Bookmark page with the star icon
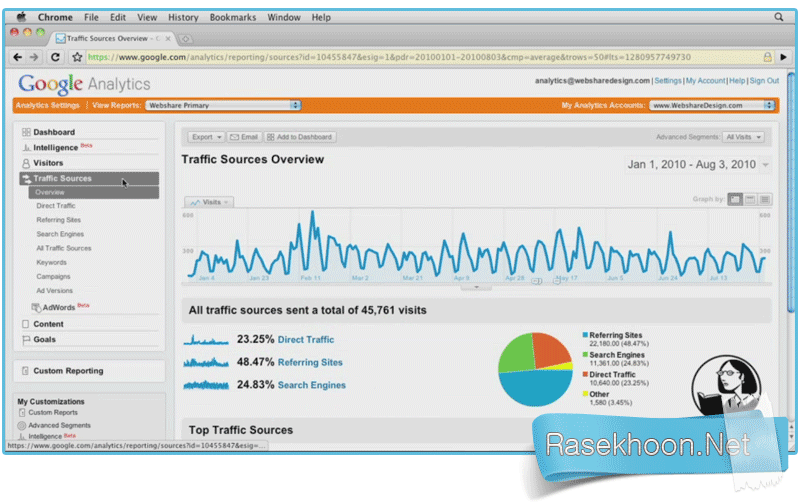The height and width of the screenshot is (504, 800). pyautogui.click(x=77, y=57)
